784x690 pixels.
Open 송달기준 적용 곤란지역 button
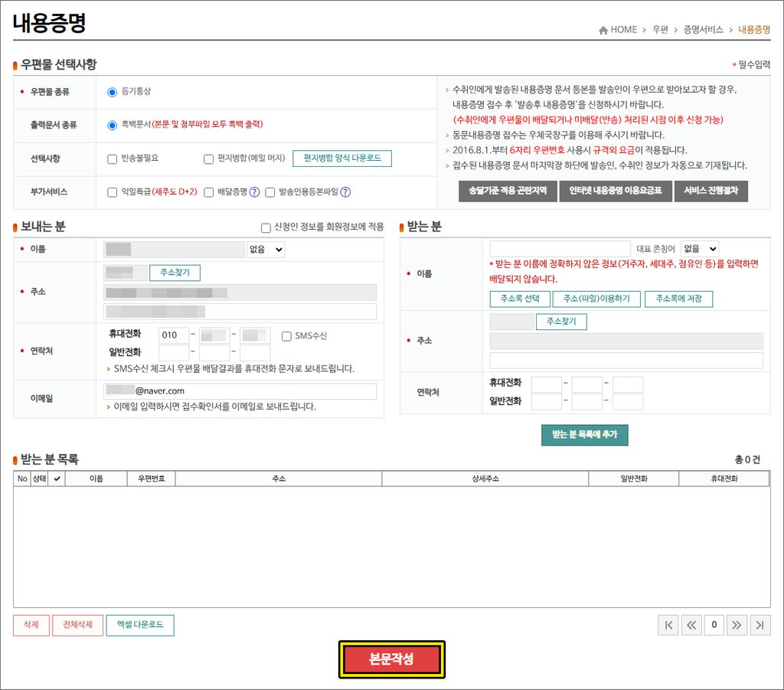[508, 191]
